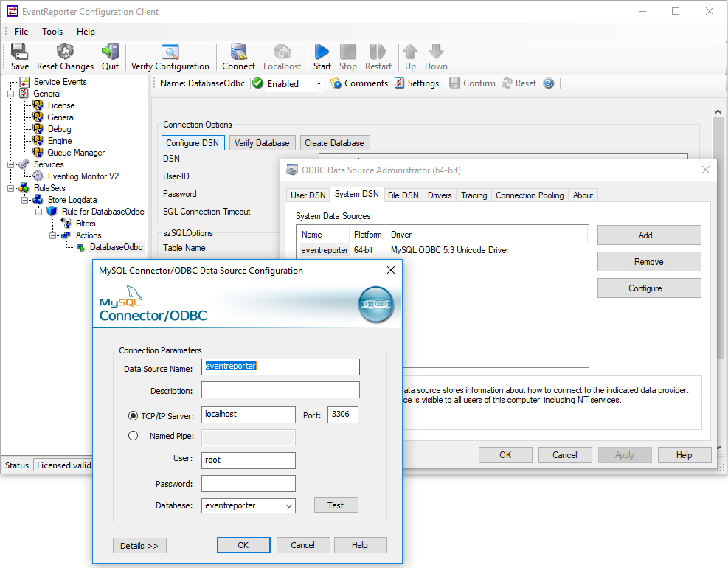728x568 pixels.
Task: Select the Debug node in the tree
Action: [59, 129]
